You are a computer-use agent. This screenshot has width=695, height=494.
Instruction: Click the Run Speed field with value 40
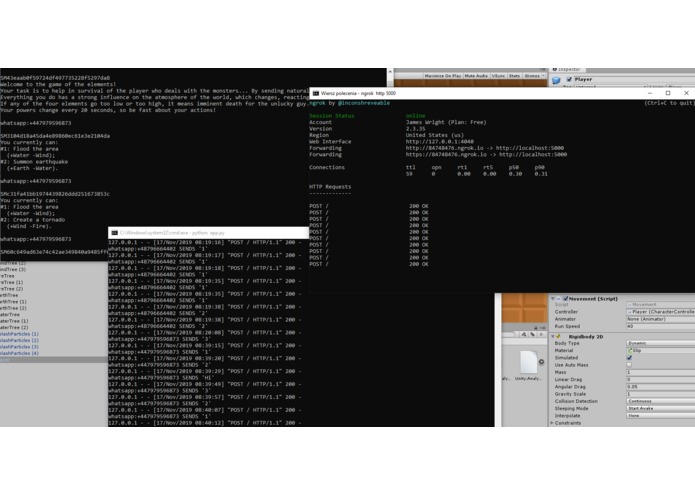pos(660,327)
